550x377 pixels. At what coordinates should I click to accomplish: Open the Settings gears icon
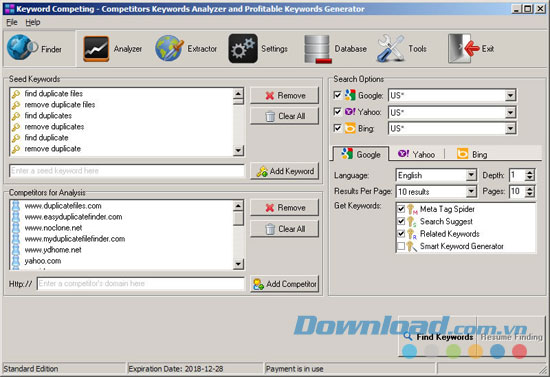243,48
